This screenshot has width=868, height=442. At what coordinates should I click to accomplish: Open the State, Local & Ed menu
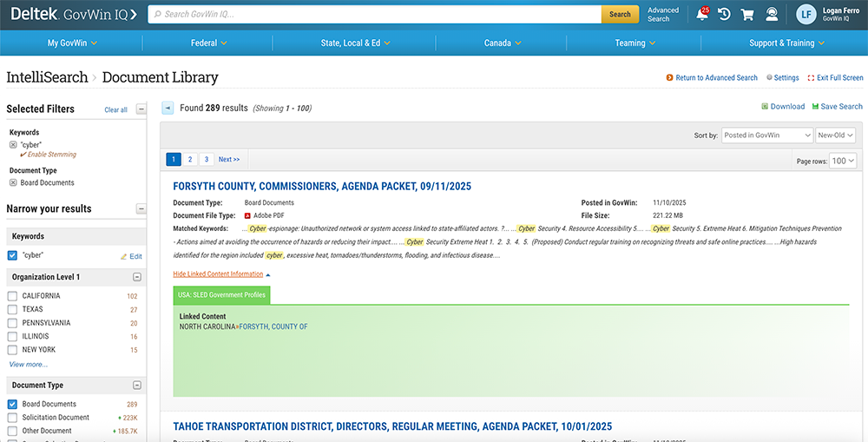point(355,43)
